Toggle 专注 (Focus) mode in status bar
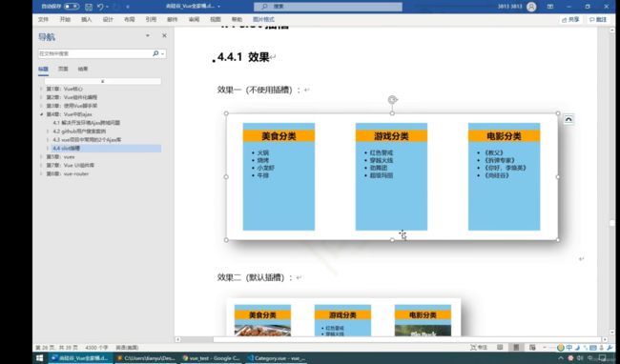 coord(479,348)
